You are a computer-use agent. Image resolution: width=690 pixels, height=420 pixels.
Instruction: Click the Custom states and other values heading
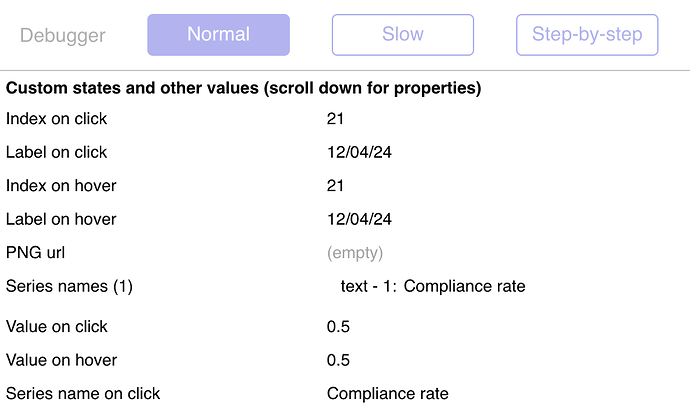[x=243, y=88]
